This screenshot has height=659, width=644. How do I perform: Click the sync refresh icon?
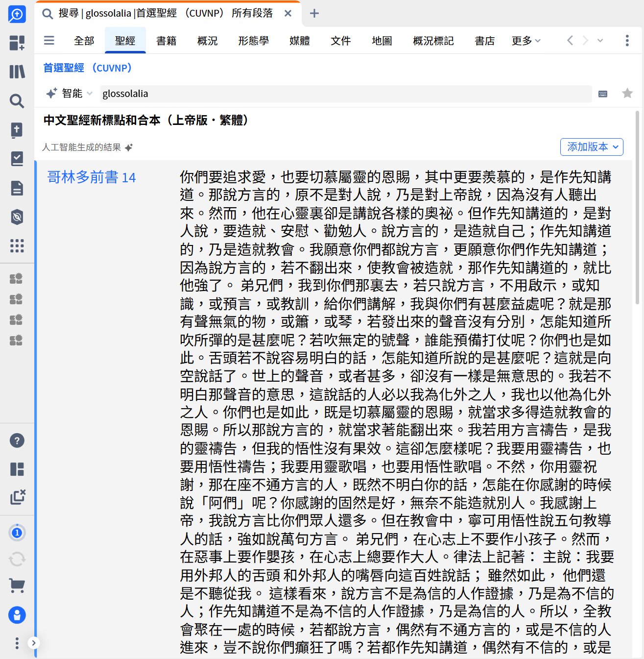(x=17, y=559)
